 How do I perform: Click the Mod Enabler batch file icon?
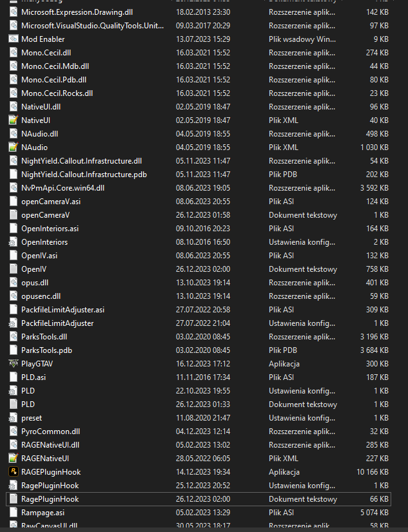[14, 39]
